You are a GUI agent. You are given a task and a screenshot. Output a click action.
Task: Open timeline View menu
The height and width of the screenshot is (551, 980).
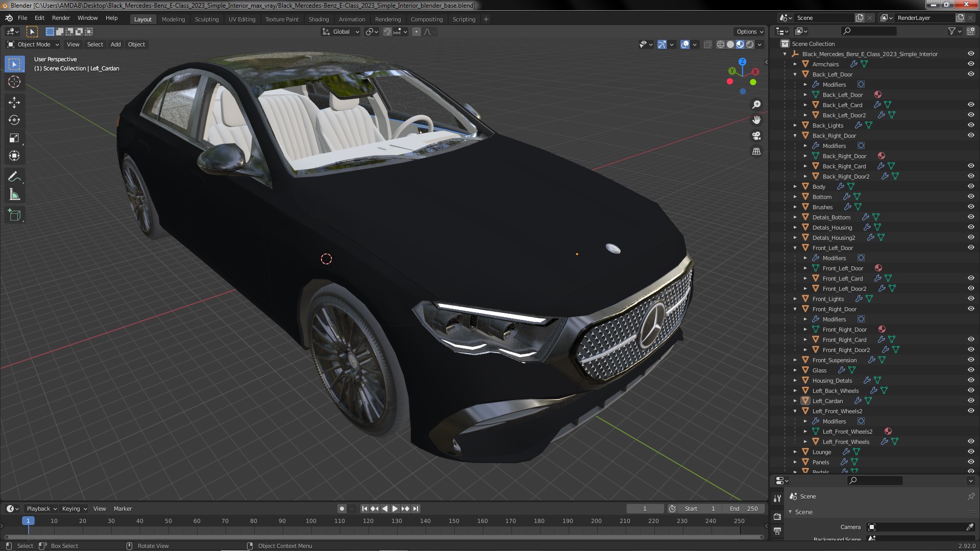(x=100, y=509)
